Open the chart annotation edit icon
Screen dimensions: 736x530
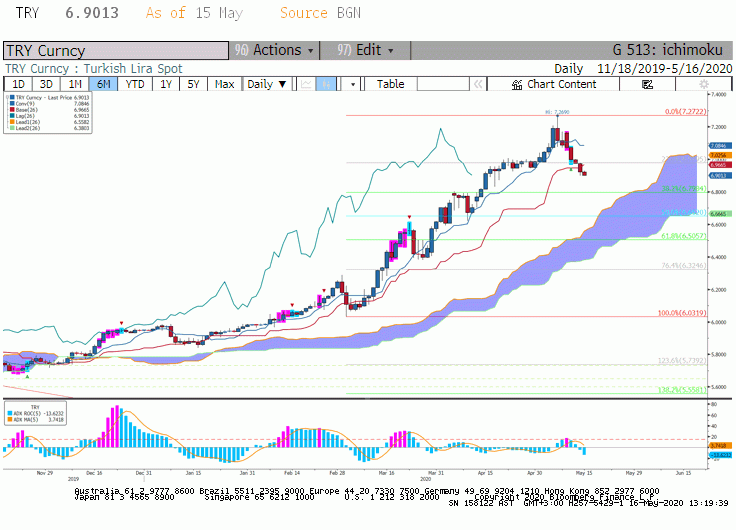tap(647, 84)
